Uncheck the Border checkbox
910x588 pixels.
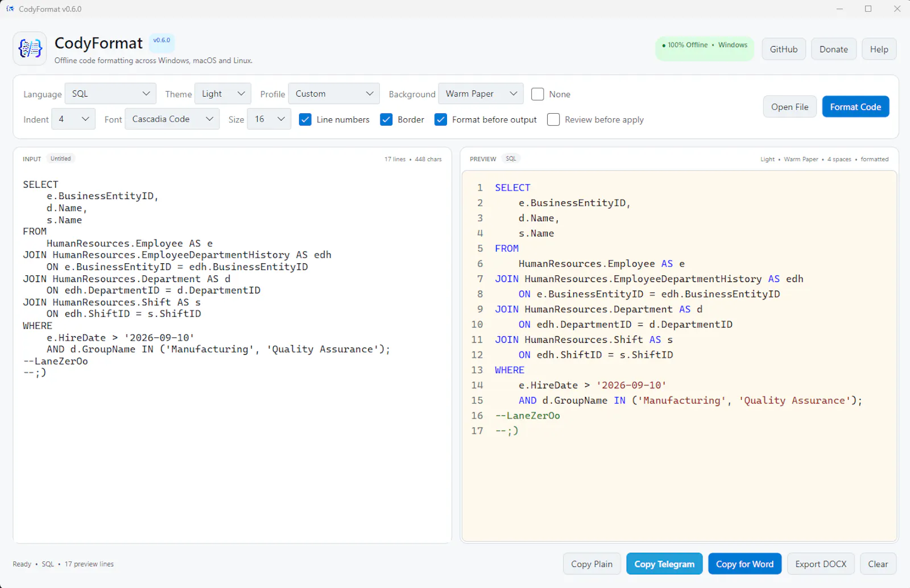pos(386,119)
